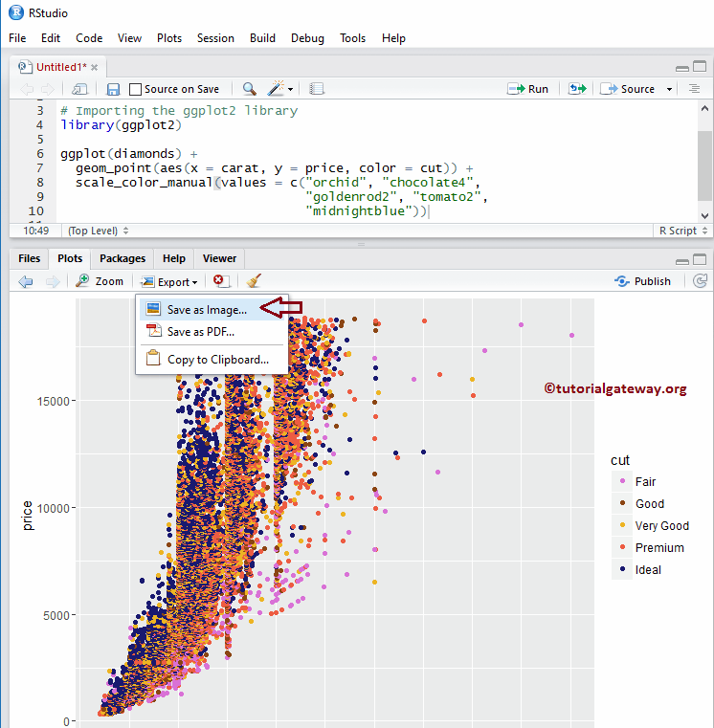This screenshot has width=714, height=728.
Task: Select the Untitled1* editor tab
Action: [x=61, y=67]
